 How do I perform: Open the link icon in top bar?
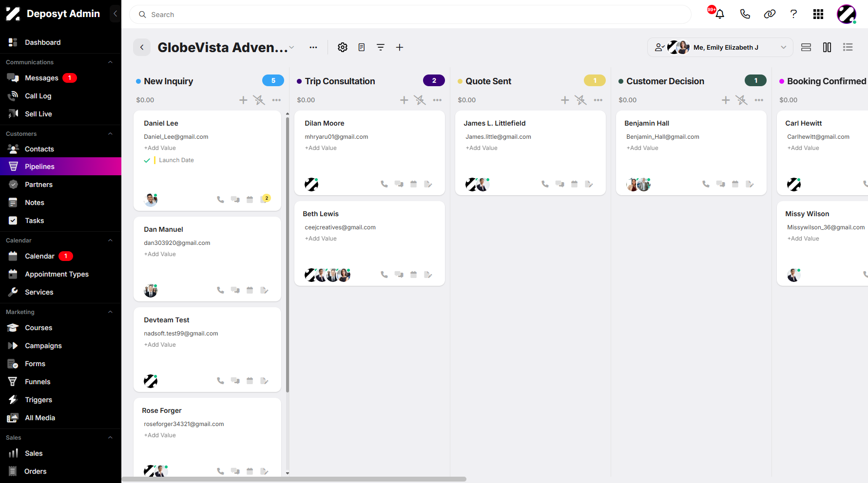770,14
